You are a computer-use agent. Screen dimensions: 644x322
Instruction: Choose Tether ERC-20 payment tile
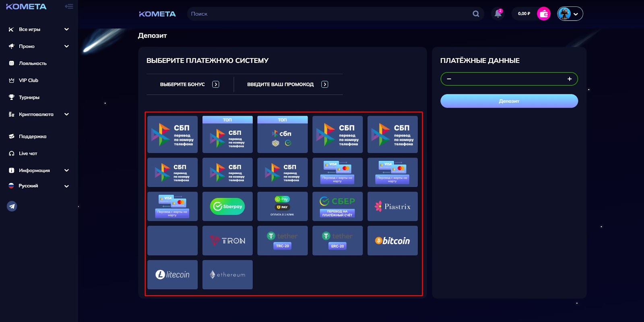(x=337, y=241)
